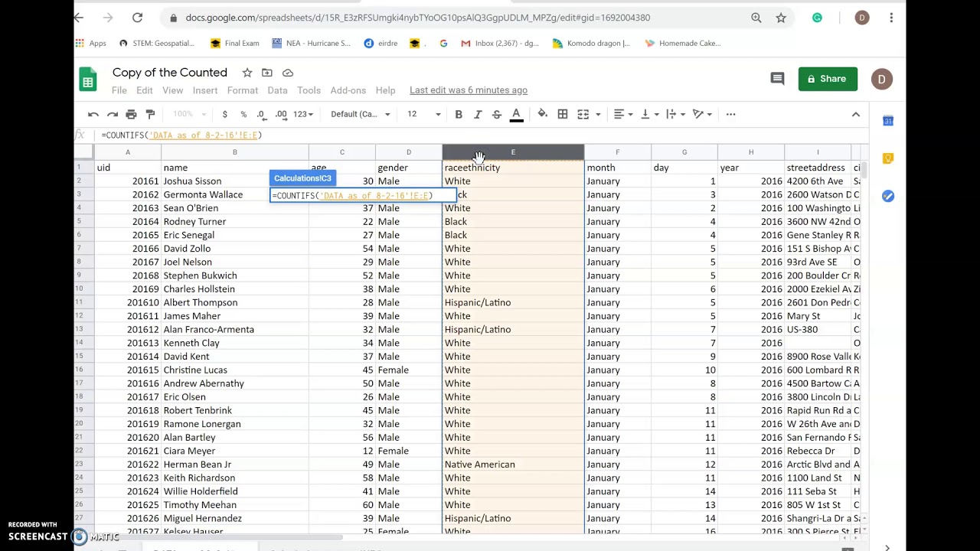The width and height of the screenshot is (980, 551).
Task: Open merge cells dropdown arrow
Action: click(x=598, y=114)
